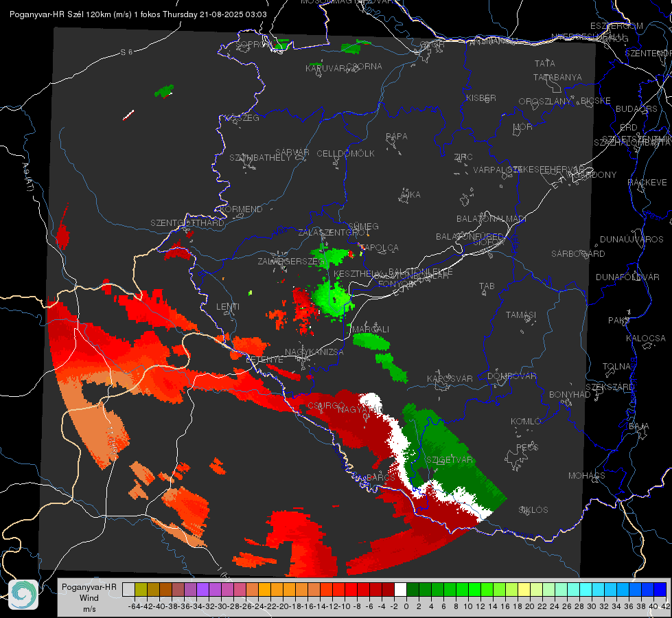Click the KESZTHELY city label
Screen dimensions: 672x618
358,273
